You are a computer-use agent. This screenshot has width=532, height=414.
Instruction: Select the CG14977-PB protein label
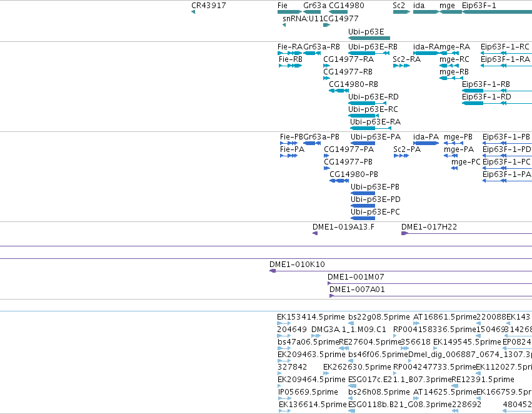[x=348, y=162]
